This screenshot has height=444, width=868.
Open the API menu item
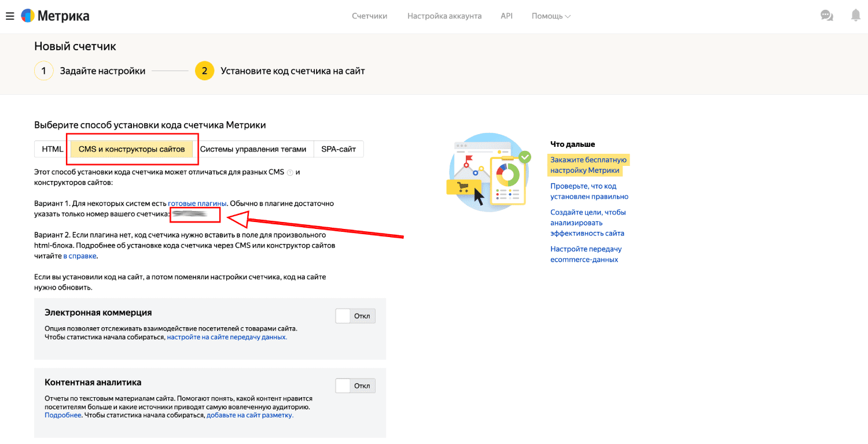(x=506, y=16)
